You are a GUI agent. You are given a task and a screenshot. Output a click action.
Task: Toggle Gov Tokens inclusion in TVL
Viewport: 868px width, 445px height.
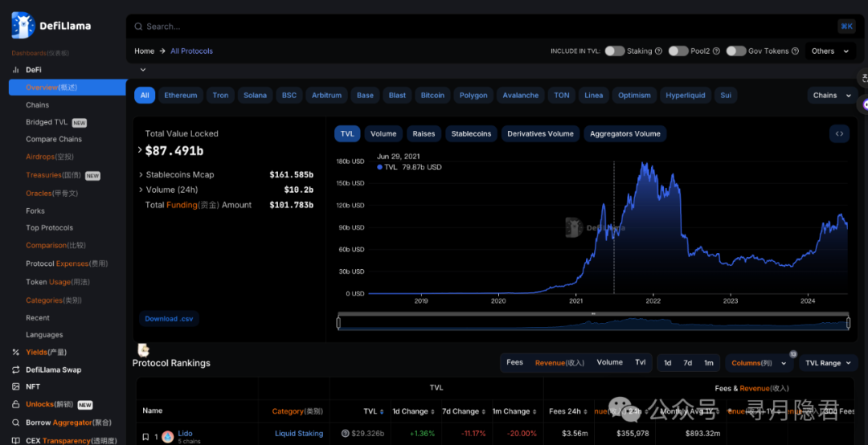pos(736,51)
